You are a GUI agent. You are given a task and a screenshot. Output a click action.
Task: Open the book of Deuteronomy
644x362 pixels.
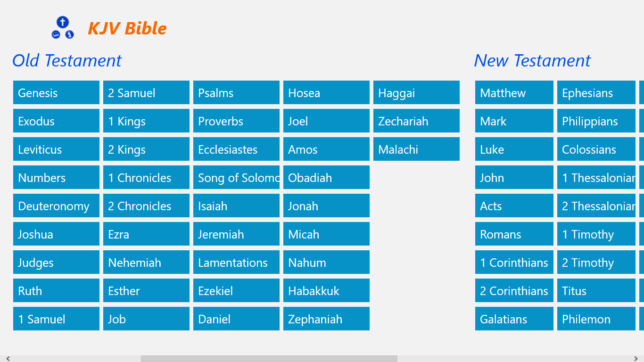click(56, 206)
